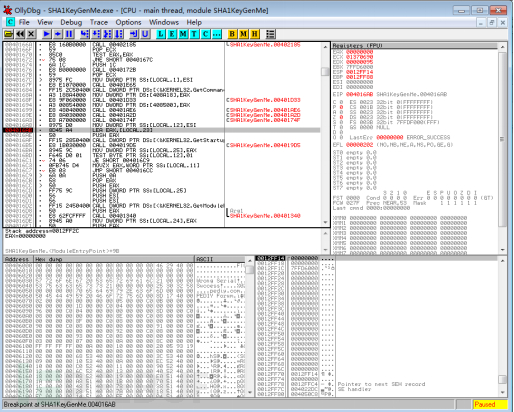Open Breakpoints list with yellow B icon
Viewport: 514px width, 412px height.
click(232, 34)
